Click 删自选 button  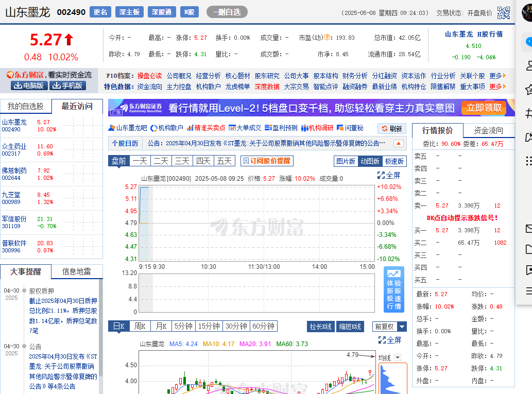[x=227, y=12]
